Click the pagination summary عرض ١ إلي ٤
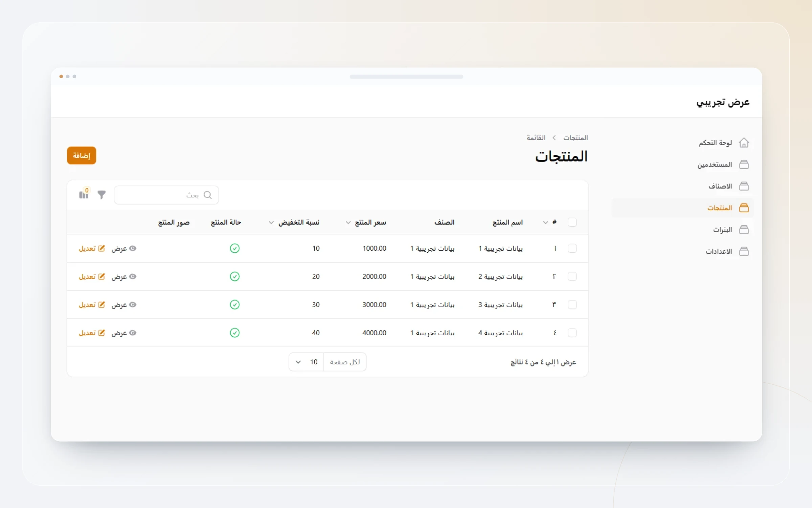The image size is (812, 508). point(543,362)
